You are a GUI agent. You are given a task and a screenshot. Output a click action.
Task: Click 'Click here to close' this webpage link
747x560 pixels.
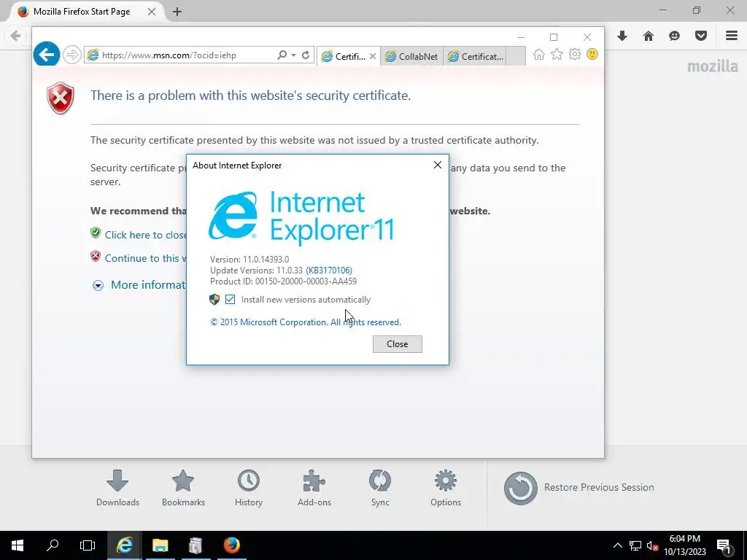[145, 235]
